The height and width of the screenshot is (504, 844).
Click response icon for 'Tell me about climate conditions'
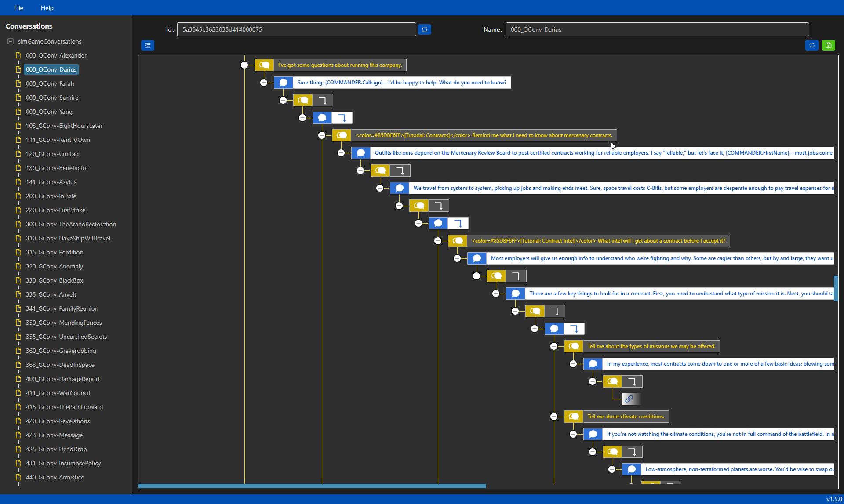(574, 417)
